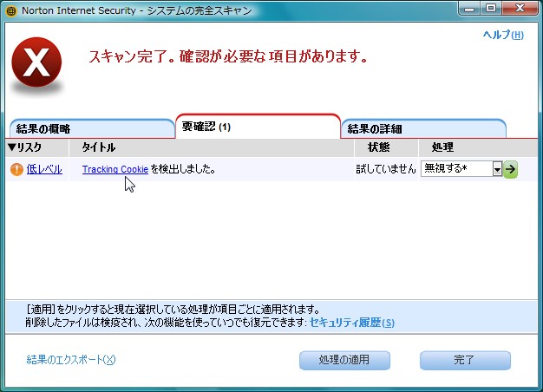Maximize the Norton scan window
Image resolution: width=543 pixels, height=392 pixels.
pyautogui.click(x=491, y=9)
